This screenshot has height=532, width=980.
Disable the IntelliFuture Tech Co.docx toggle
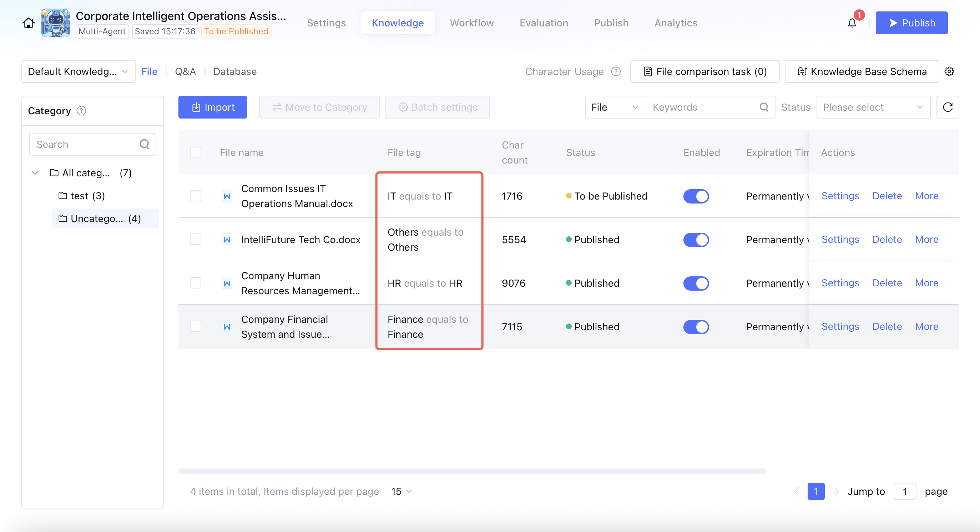point(696,240)
